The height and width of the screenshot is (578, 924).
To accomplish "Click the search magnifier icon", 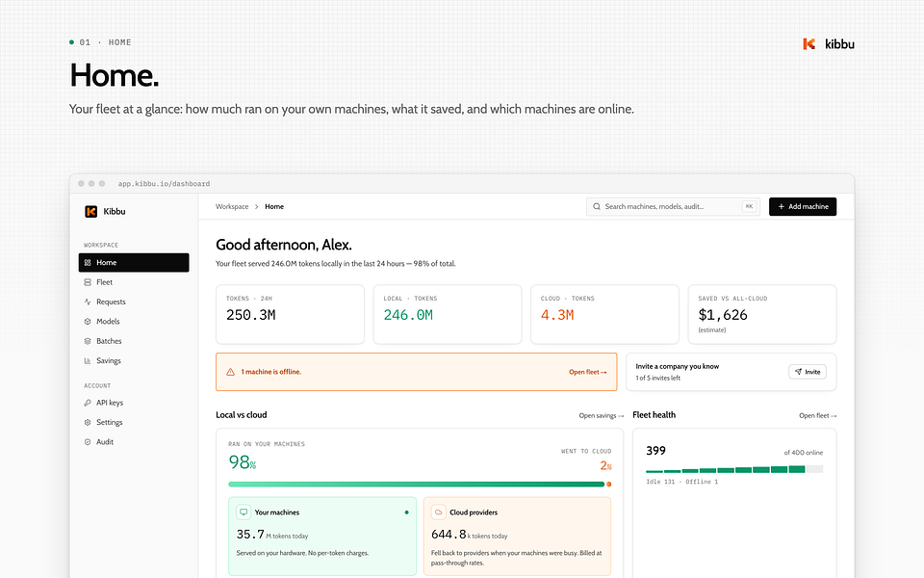I will [x=597, y=206].
